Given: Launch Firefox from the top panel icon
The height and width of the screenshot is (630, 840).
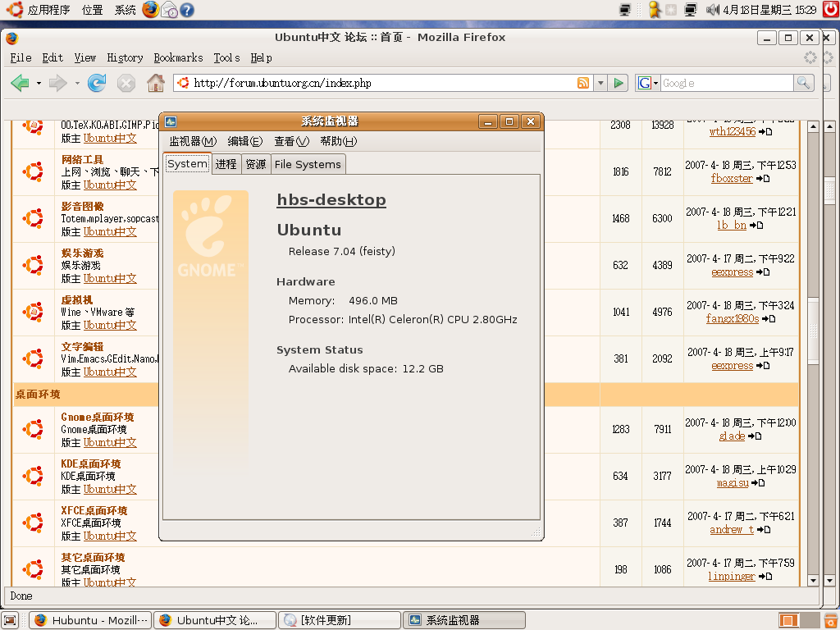Looking at the screenshot, I should (x=151, y=9).
